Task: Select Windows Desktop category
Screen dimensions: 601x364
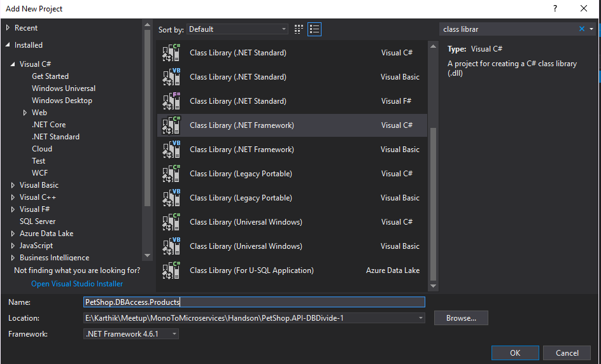Action: (x=62, y=101)
